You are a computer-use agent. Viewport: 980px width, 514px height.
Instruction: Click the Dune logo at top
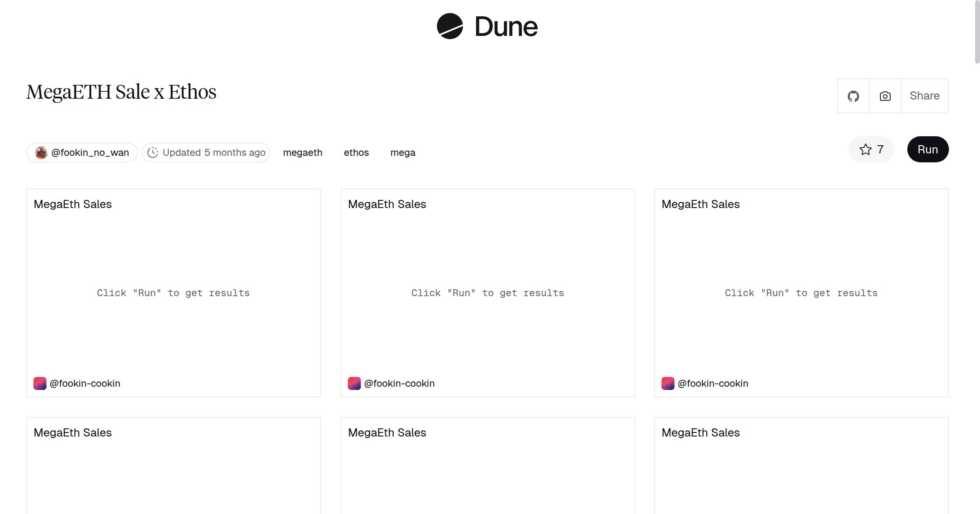pyautogui.click(x=486, y=27)
